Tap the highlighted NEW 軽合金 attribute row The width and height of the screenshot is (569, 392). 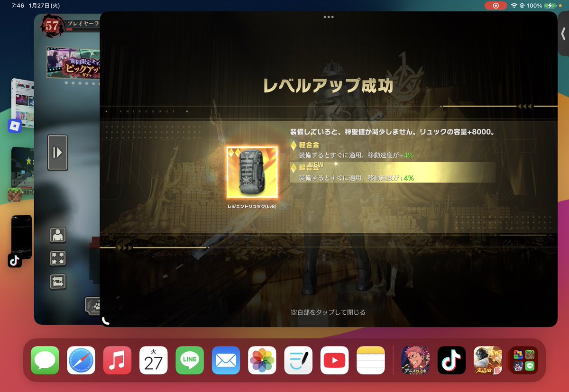pos(393,173)
